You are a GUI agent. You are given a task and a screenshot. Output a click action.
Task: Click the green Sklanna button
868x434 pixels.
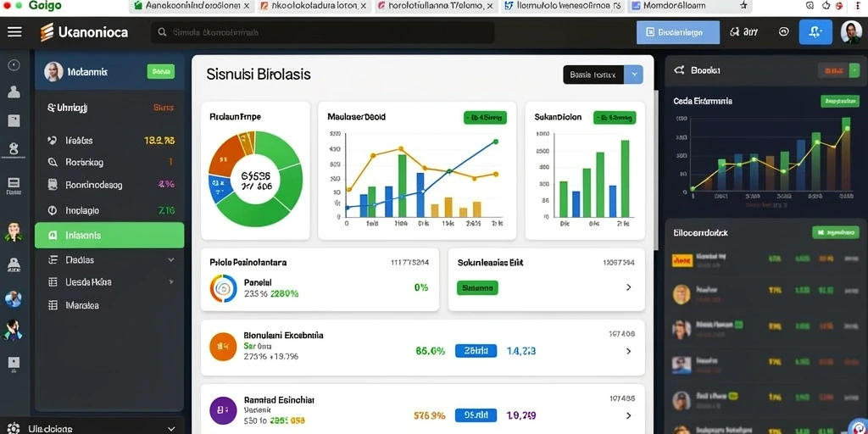(477, 288)
